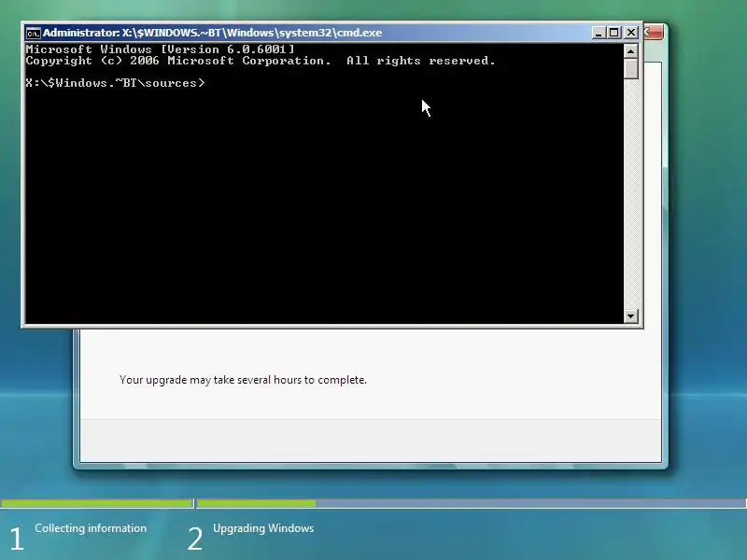This screenshot has width=747, height=560.
Task: Click the Copyright 2006 Microsoft Corporation line
Action: tap(261, 61)
